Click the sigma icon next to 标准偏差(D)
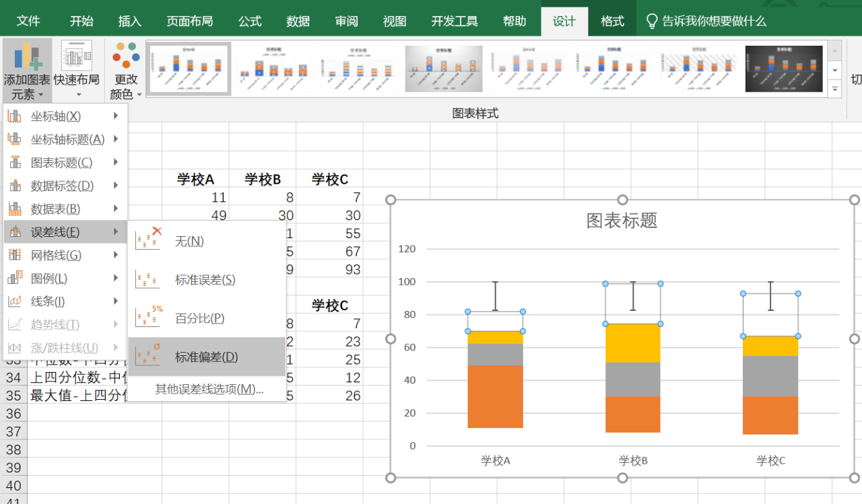The image size is (862, 504). (147, 356)
